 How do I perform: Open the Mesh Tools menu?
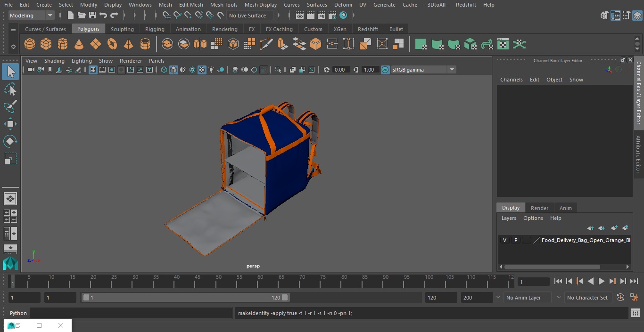click(223, 5)
